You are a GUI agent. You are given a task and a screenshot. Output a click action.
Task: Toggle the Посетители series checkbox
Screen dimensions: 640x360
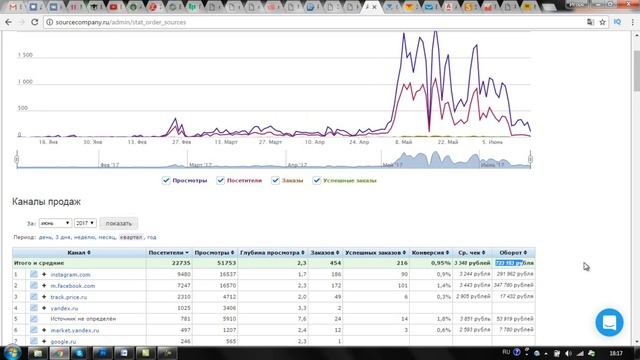click(x=220, y=180)
